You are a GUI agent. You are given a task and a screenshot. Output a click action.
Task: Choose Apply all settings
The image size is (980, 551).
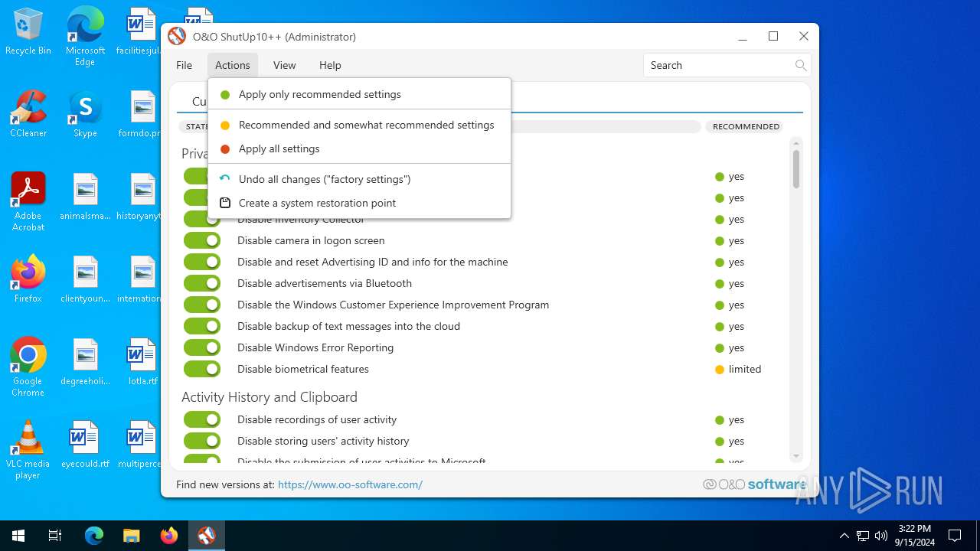click(359, 148)
